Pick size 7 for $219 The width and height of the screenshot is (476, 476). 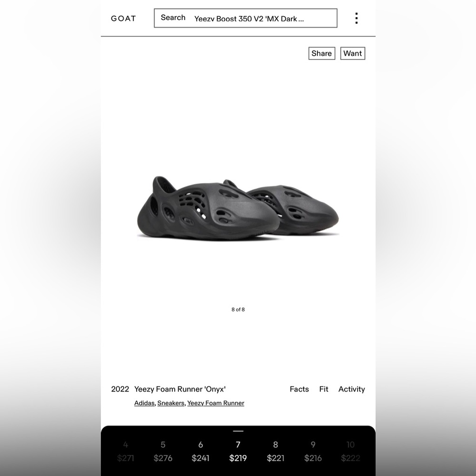[x=238, y=451]
